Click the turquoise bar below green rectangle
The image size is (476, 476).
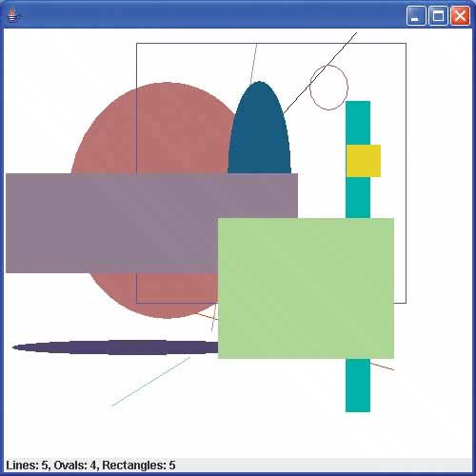pyautogui.click(x=358, y=386)
